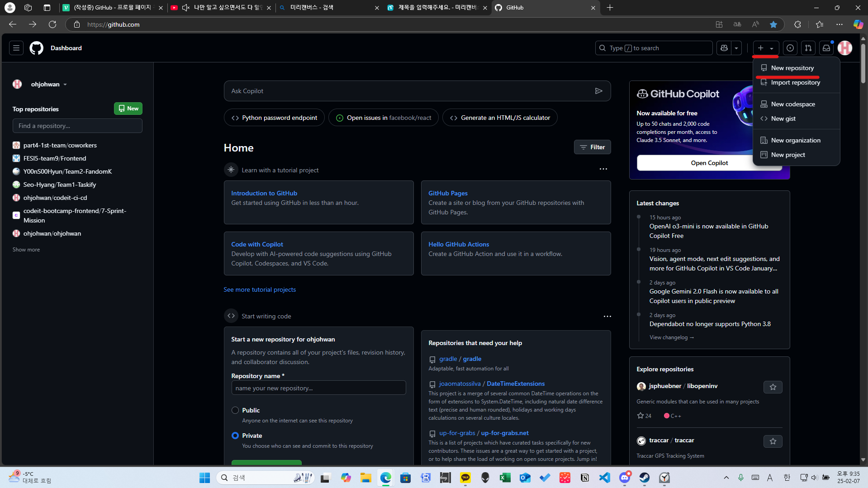The image size is (868, 488).
Task: Click the GitHub Octocat logo
Action: click(36, 48)
